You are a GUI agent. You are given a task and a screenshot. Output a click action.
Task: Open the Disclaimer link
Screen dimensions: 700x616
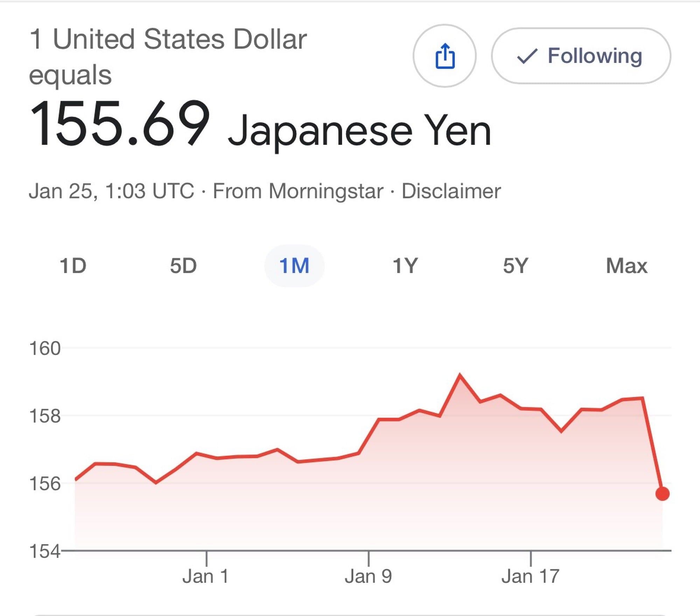pyautogui.click(x=451, y=191)
